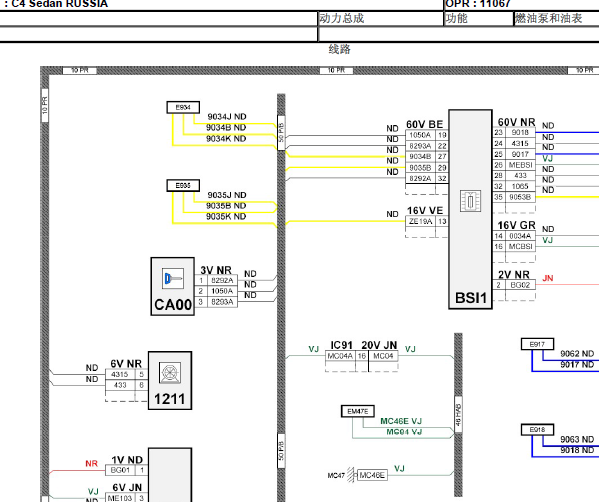Click the EM47E splice box
This screenshot has width=599, height=502.
tap(358, 411)
